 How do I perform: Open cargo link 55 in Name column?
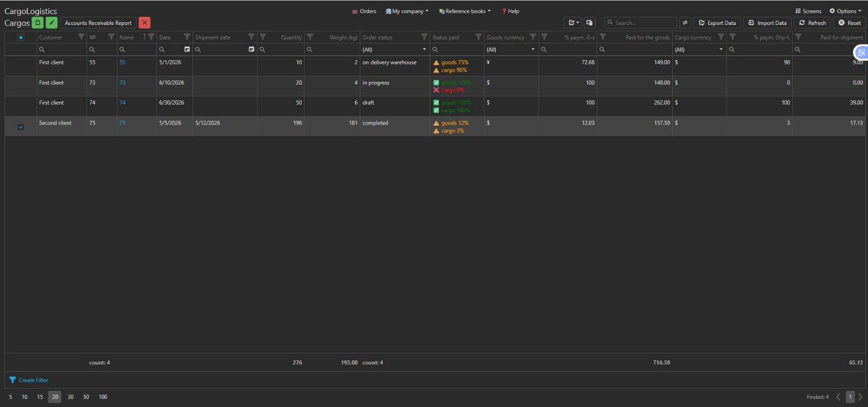click(122, 62)
